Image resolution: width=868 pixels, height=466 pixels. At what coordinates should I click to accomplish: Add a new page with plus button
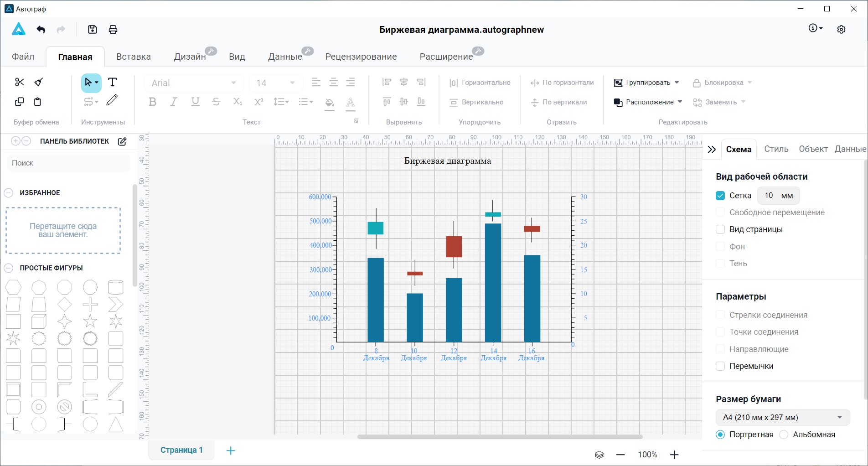pos(231,450)
